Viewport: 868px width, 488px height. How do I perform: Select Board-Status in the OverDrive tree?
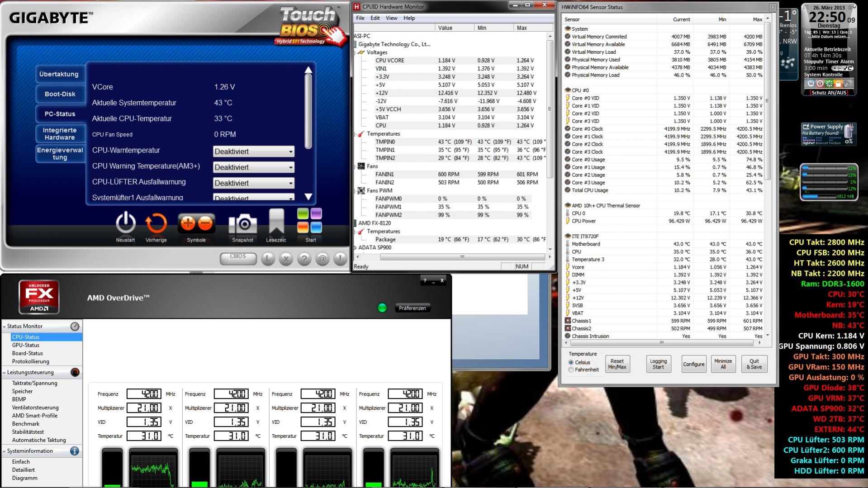pos(28,353)
